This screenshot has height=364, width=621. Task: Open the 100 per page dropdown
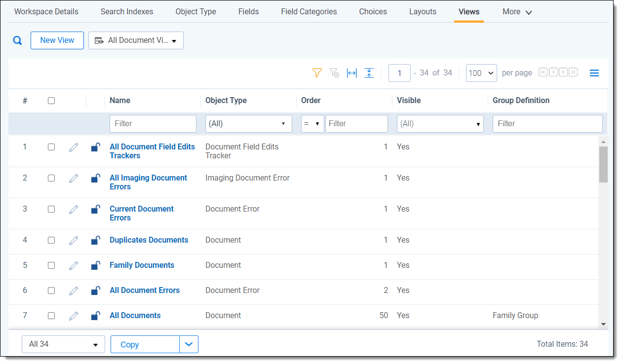click(x=481, y=73)
